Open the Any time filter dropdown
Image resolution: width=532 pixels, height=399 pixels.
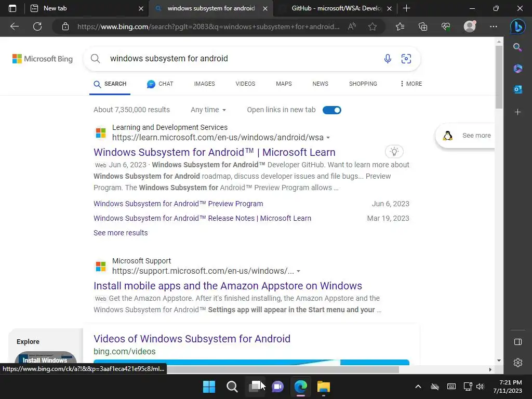click(208, 110)
